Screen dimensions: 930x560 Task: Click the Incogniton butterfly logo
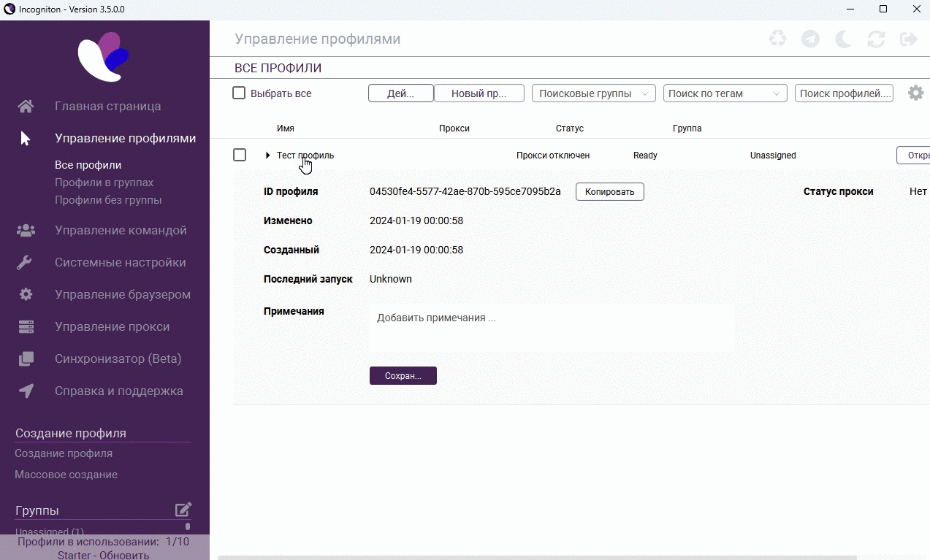point(104,57)
